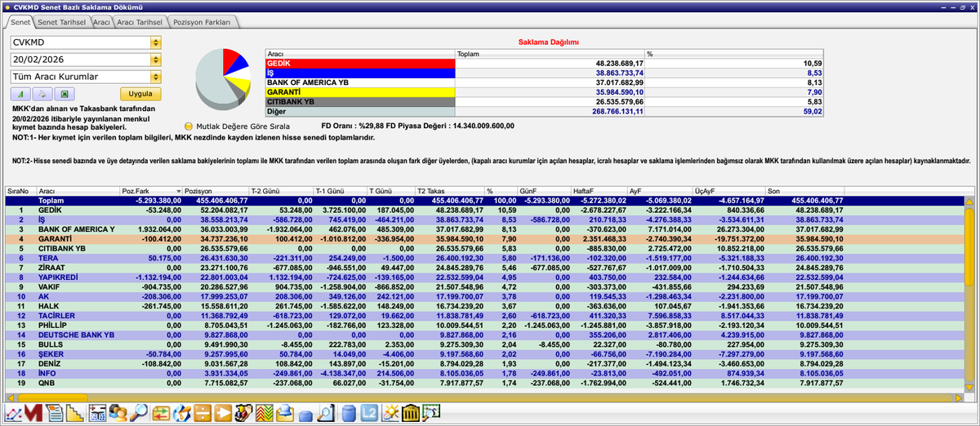Click the printer button
The width and height of the screenshot is (980, 426).
41,94
